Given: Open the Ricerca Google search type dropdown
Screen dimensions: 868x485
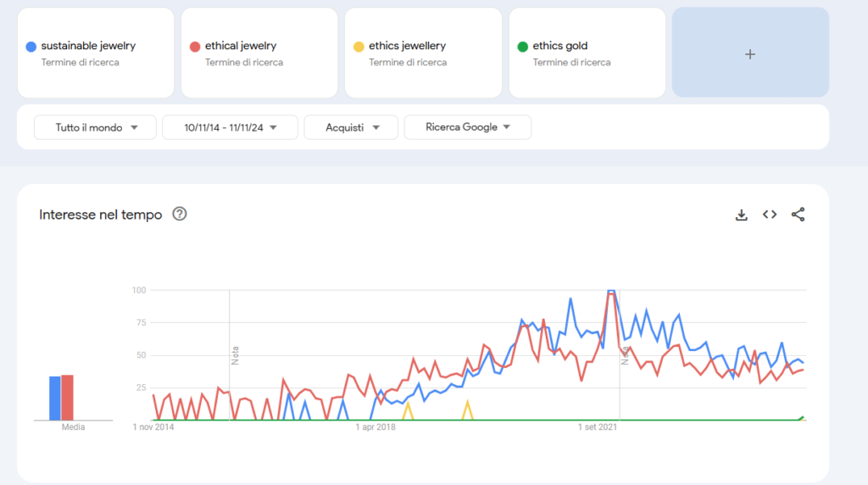Looking at the screenshot, I should (467, 127).
